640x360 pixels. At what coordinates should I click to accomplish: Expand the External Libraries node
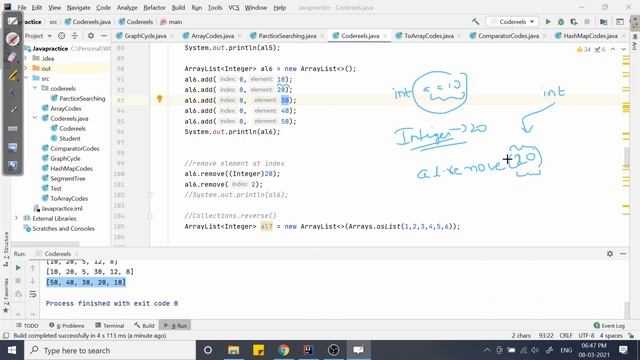(x=17, y=218)
